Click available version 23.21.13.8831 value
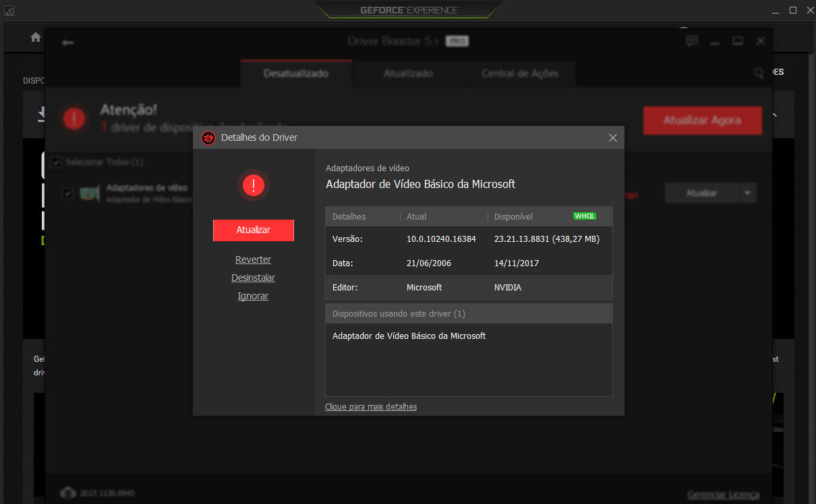This screenshot has height=504, width=816. coord(547,239)
